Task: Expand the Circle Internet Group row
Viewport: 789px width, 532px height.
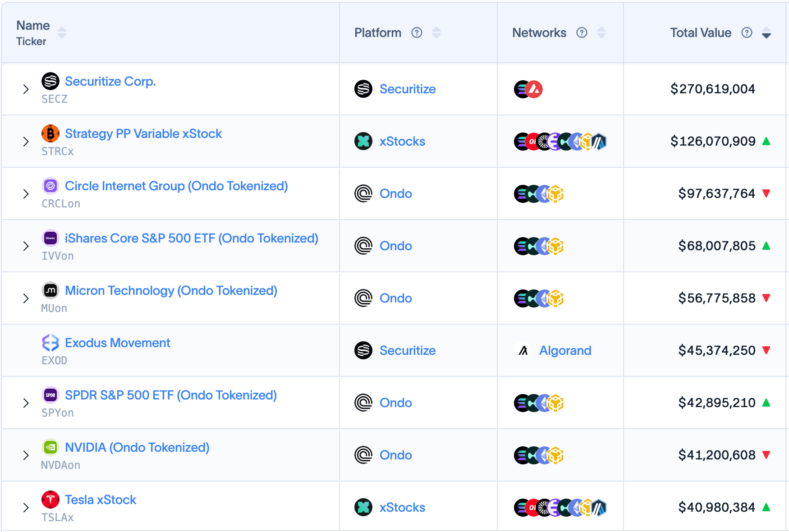Action: pos(26,194)
